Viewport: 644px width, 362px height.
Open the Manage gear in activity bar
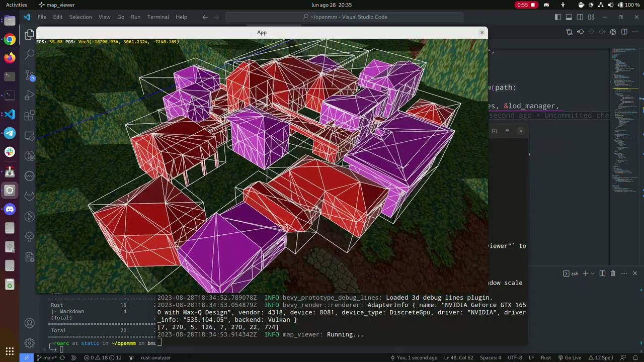tap(29, 343)
